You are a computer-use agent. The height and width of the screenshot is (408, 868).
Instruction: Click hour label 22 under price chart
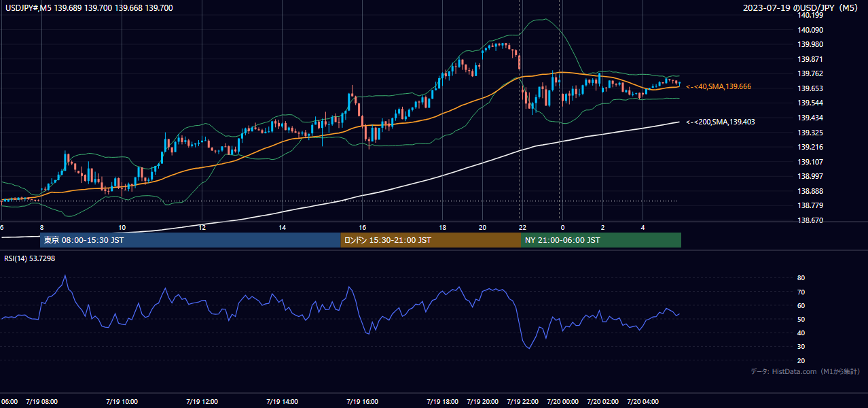click(x=522, y=227)
